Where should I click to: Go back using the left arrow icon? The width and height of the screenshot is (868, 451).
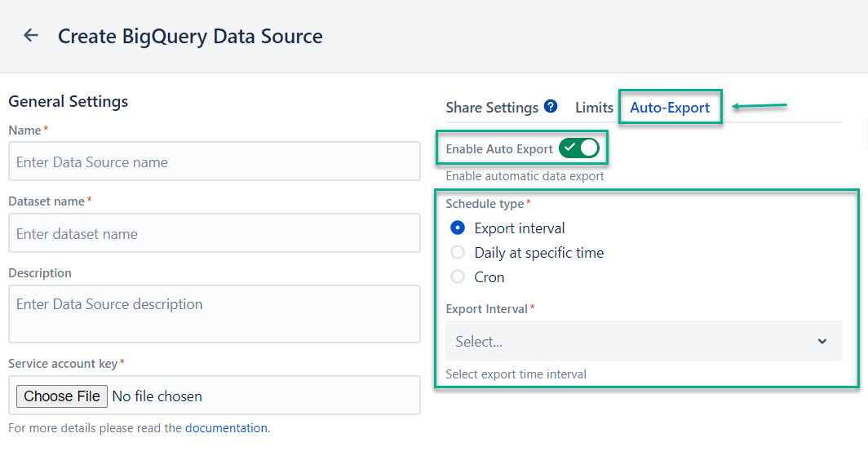click(x=31, y=36)
